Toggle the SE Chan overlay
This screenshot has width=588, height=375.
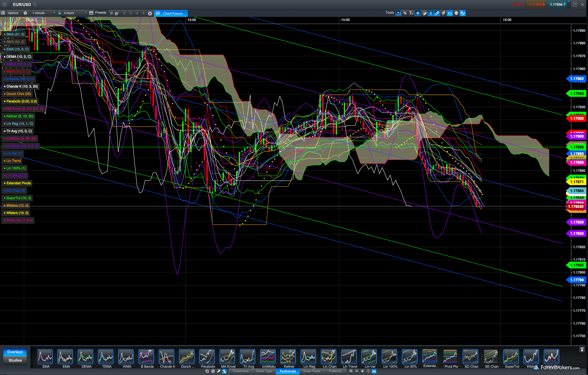(491, 357)
